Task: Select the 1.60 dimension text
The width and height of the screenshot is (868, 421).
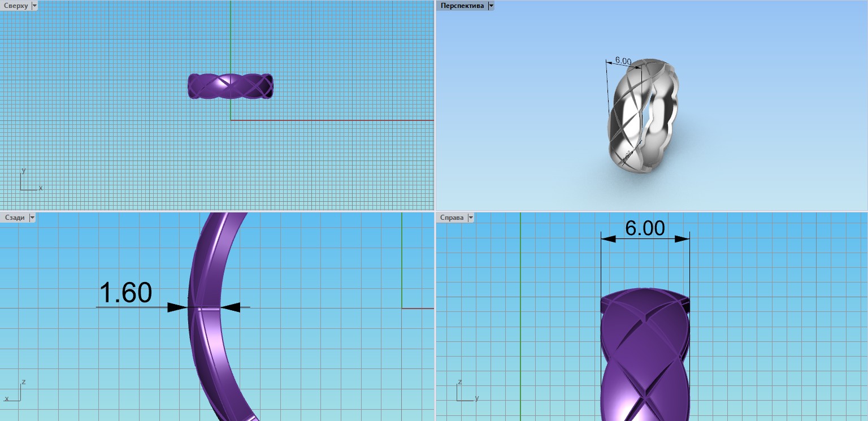Action: click(x=125, y=293)
